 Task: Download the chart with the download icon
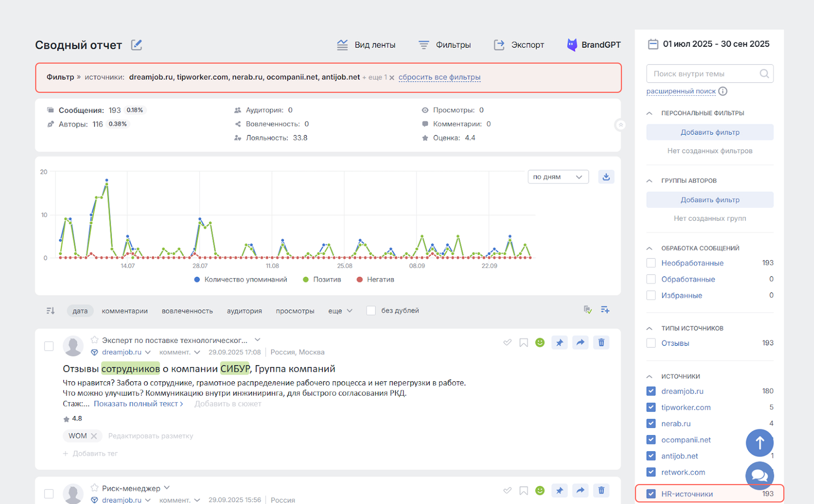pos(606,177)
